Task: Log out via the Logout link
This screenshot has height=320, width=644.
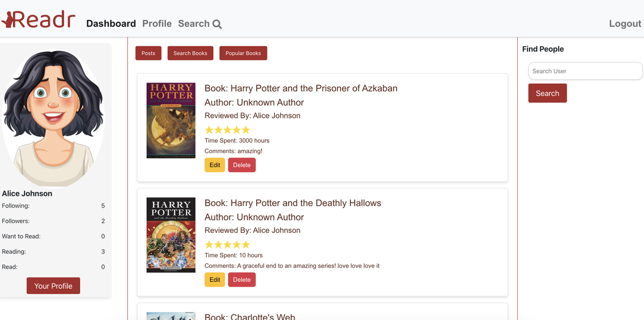Action: pos(625,24)
